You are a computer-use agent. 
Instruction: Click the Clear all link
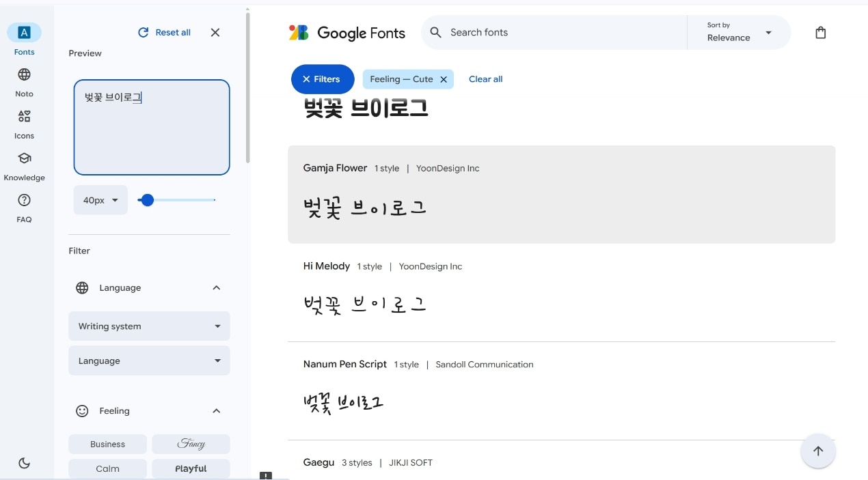tap(485, 79)
